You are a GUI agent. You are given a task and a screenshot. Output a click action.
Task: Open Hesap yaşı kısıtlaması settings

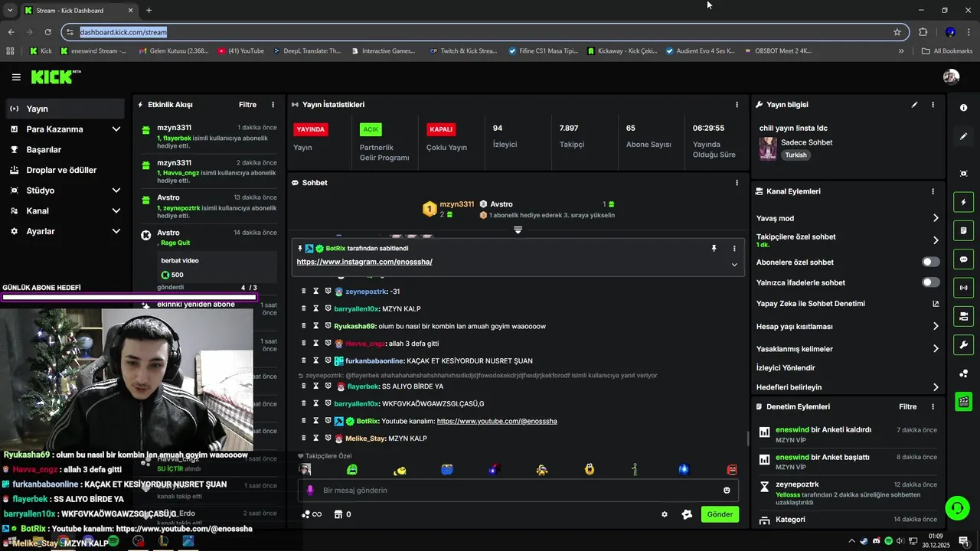click(x=848, y=326)
